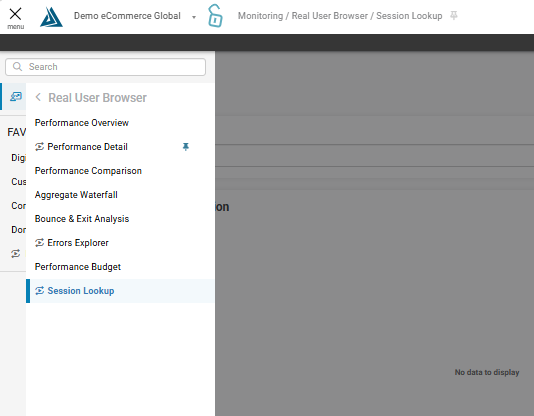This screenshot has height=416, width=534.
Task: Click the magnifier icon in Search box
Action: 17,67
